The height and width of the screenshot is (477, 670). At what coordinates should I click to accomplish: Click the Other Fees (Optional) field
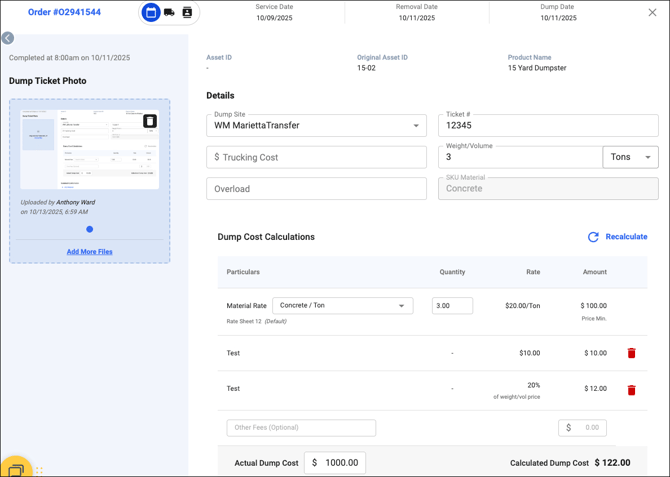[x=301, y=428]
